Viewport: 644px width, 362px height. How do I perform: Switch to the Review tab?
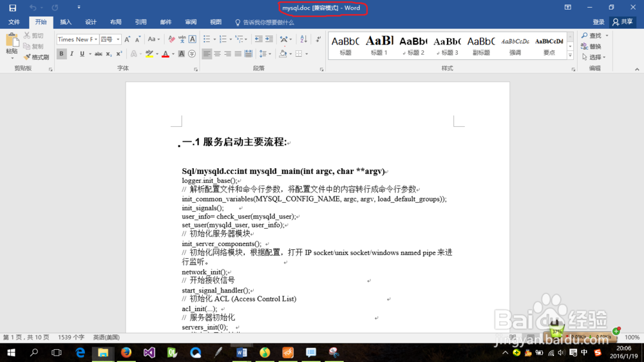point(191,22)
